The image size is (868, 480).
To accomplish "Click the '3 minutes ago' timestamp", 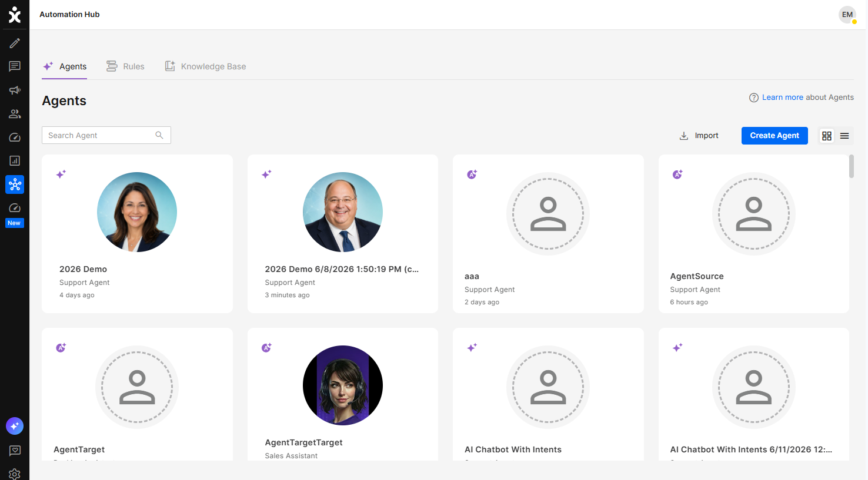I will click(x=287, y=296).
